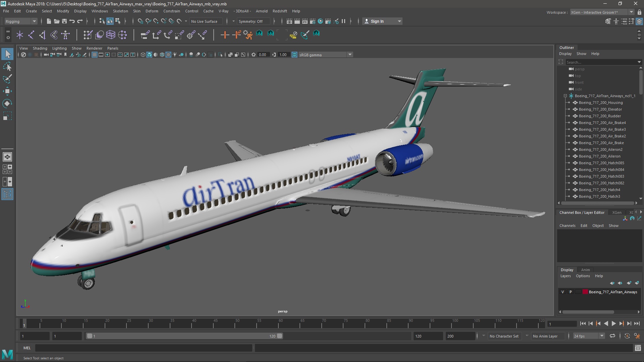Open the Sign In dropdown
This screenshot has height=362, width=644.
click(x=382, y=21)
